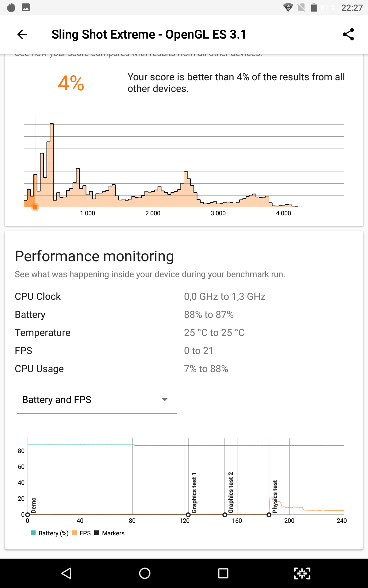
Task: Tap the share icon
Action: pyautogui.click(x=348, y=34)
